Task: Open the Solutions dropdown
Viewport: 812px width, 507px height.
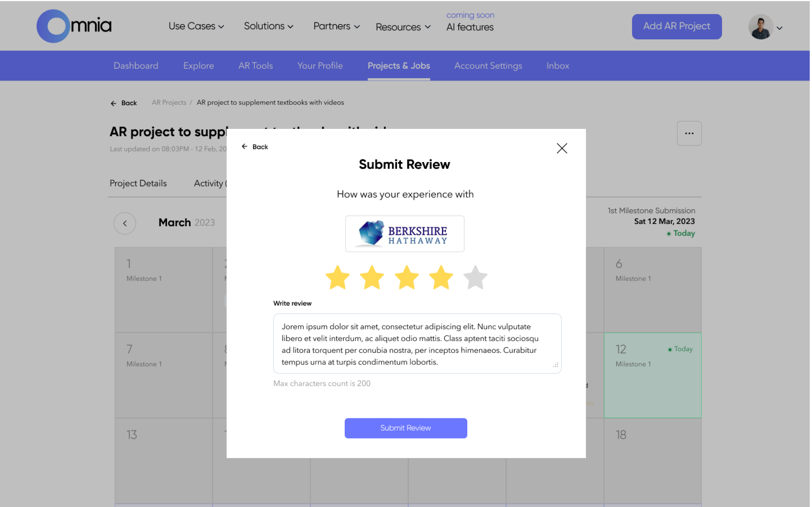Action: [x=269, y=26]
